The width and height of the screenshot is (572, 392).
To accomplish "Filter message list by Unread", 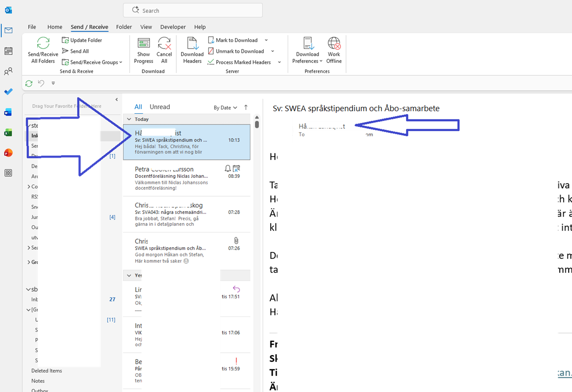I will (160, 107).
